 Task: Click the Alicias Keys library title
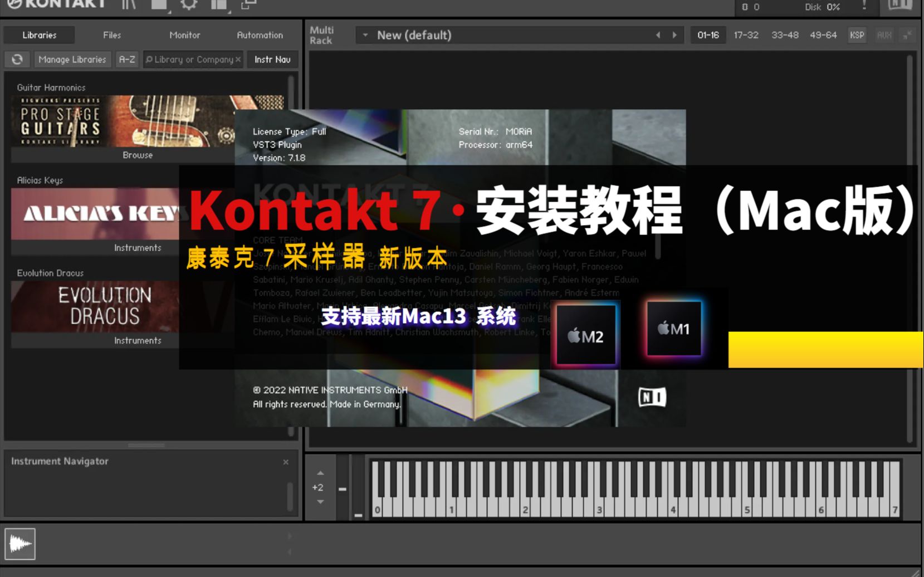40,180
